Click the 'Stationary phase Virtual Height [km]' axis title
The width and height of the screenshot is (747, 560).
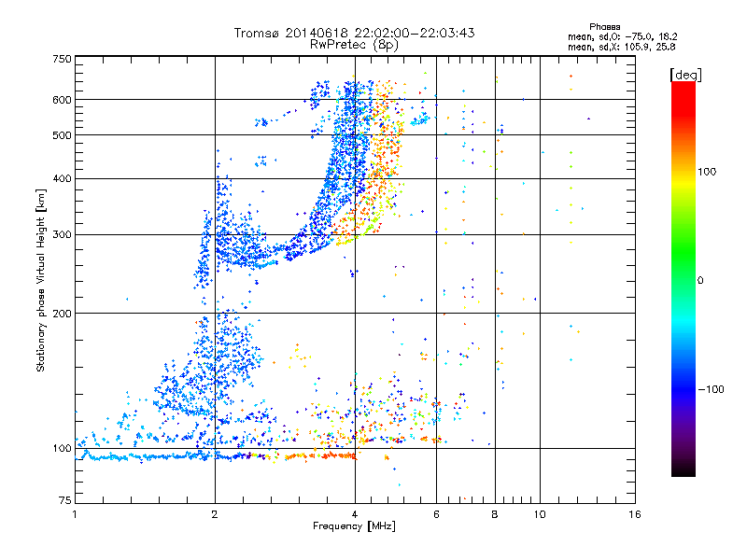(41, 281)
